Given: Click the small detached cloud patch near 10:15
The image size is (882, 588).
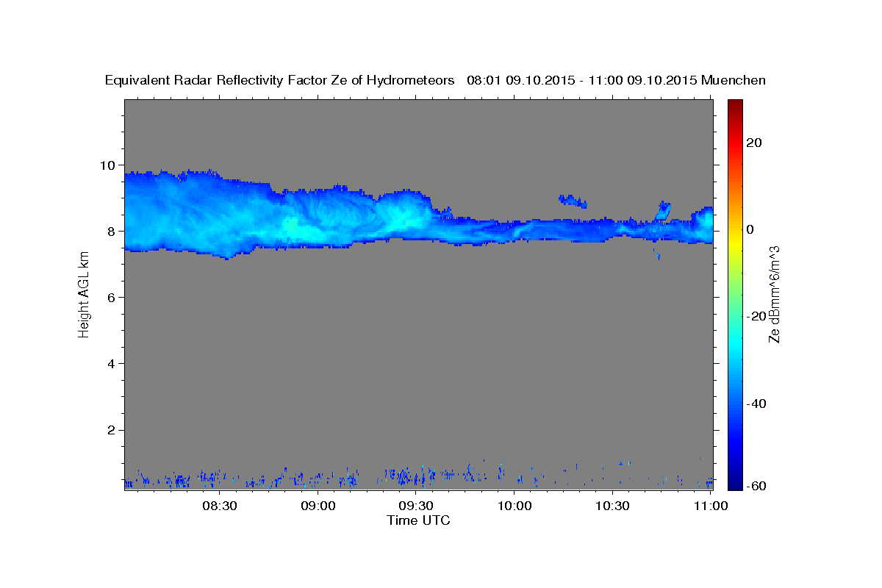Looking at the screenshot, I should (573, 201).
